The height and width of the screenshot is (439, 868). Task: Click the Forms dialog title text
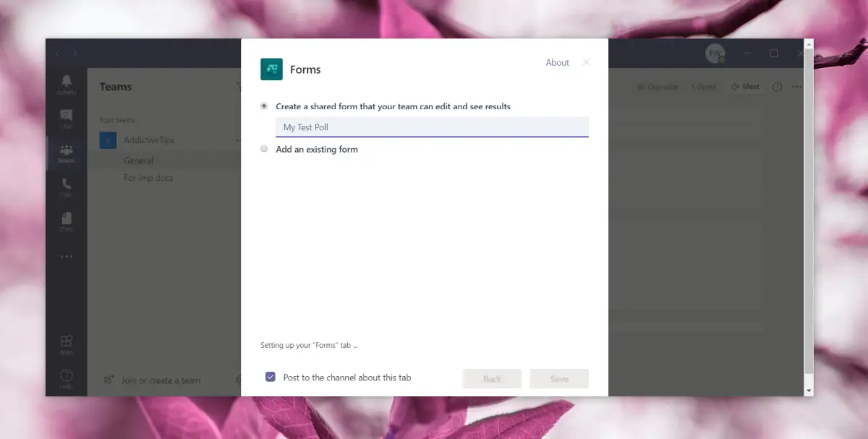point(305,69)
